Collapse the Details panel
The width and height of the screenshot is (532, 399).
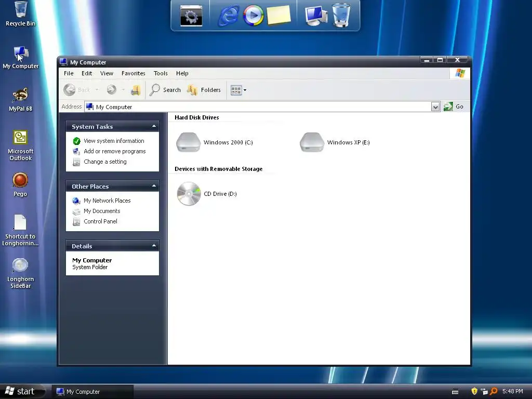point(154,246)
